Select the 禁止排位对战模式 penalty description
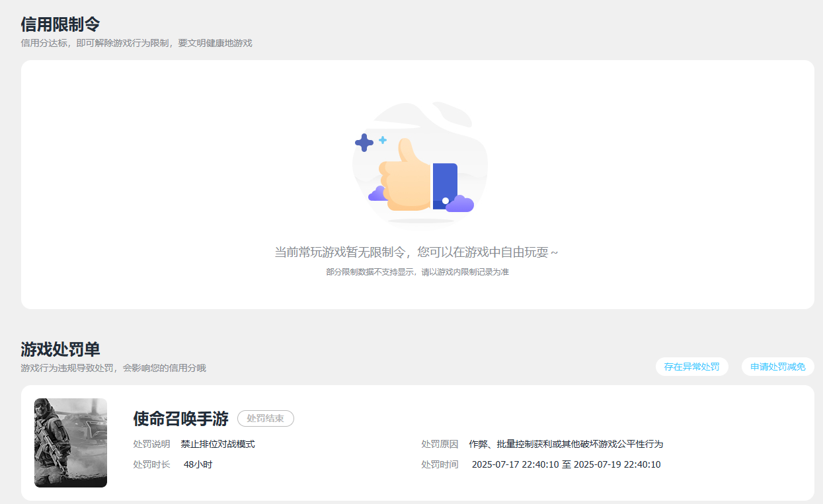823x504 pixels. pos(218,444)
